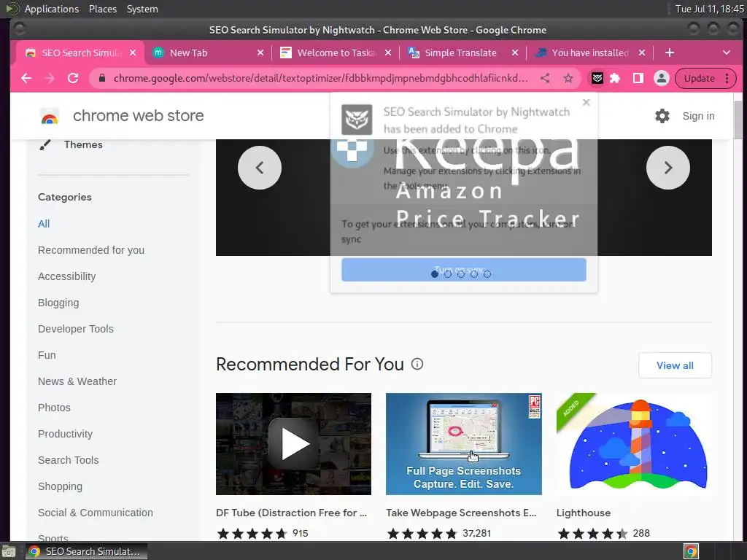Switch to the Welcome to Taska tab
This screenshot has height=560, width=747.
[x=336, y=52]
